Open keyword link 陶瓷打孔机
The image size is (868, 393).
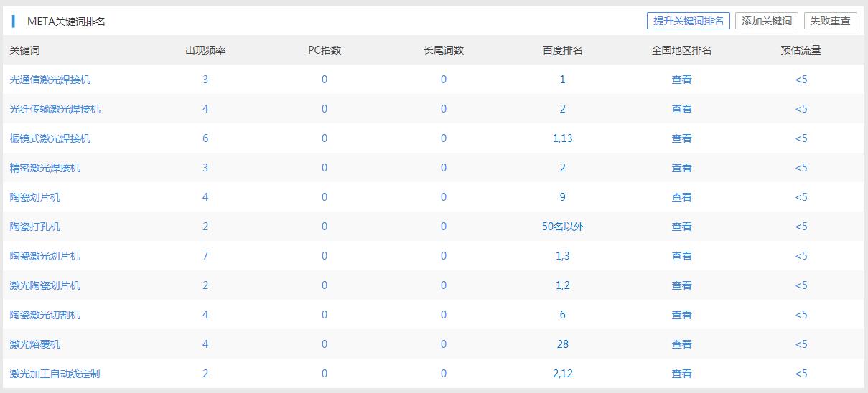35,227
